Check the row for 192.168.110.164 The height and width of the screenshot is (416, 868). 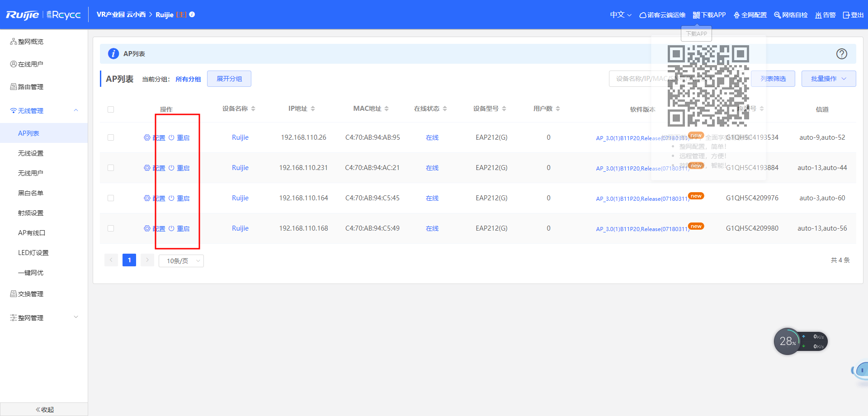pos(111,198)
